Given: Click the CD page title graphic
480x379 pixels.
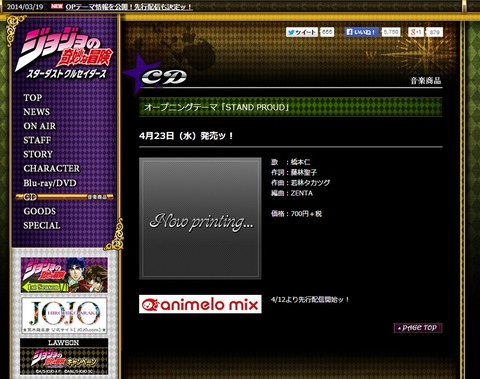Looking at the screenshot, I should coord(164,77).
